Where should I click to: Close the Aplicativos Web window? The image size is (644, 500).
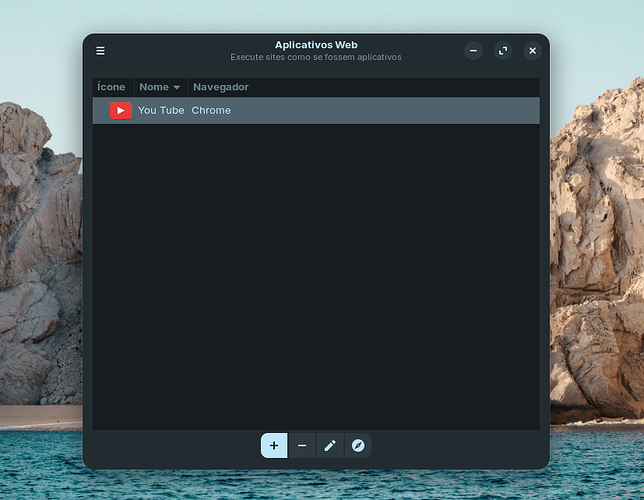pyautogui.click(x=532, y=51)
